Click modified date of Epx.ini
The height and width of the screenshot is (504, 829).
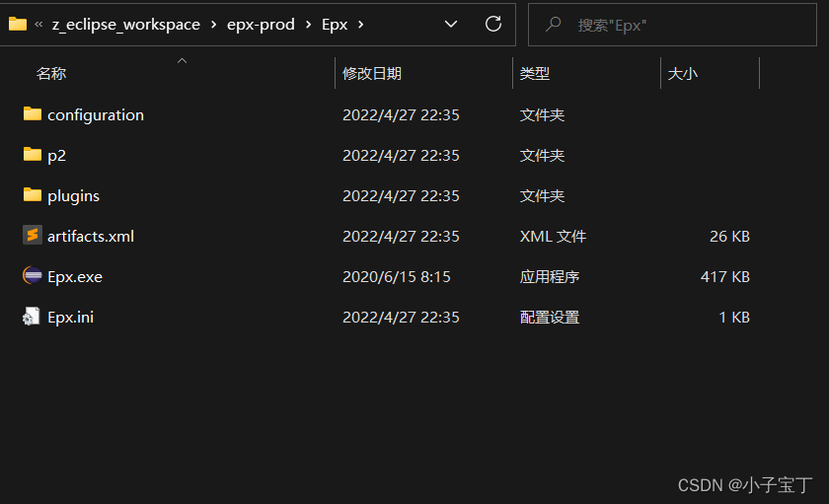click(401, 317)
